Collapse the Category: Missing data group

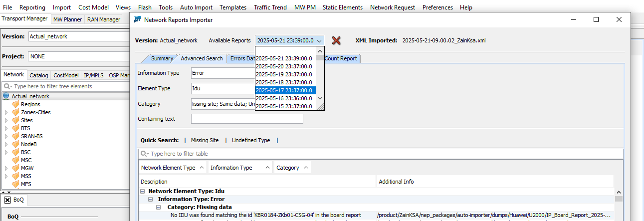158,207
